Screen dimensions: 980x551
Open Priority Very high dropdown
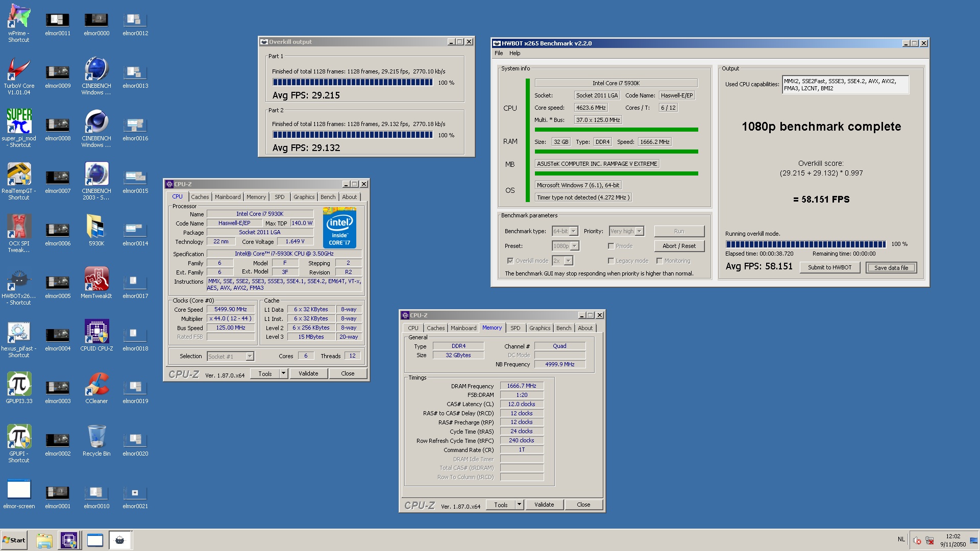tap(626, 231)
